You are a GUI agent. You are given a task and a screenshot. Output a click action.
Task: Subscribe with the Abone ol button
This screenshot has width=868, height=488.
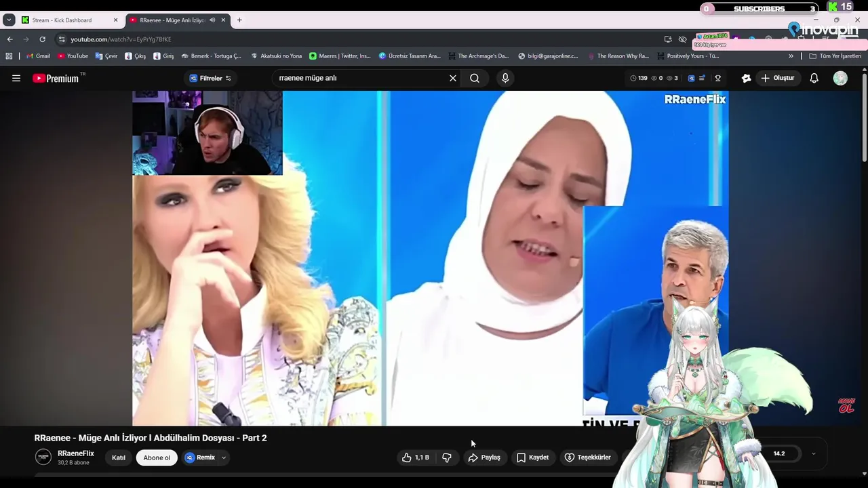click(157, 457)
